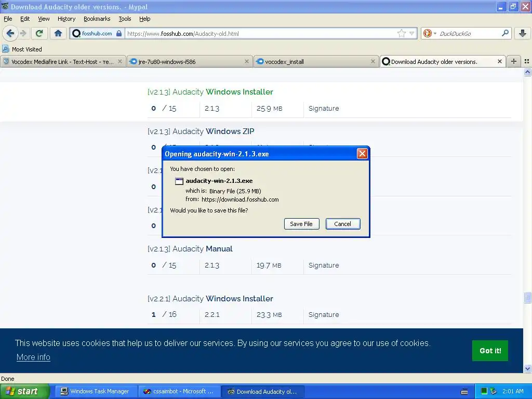Open the Windows start menu
Screen dimensions: 532x399
pyautogui.click(x=24, y=392)
